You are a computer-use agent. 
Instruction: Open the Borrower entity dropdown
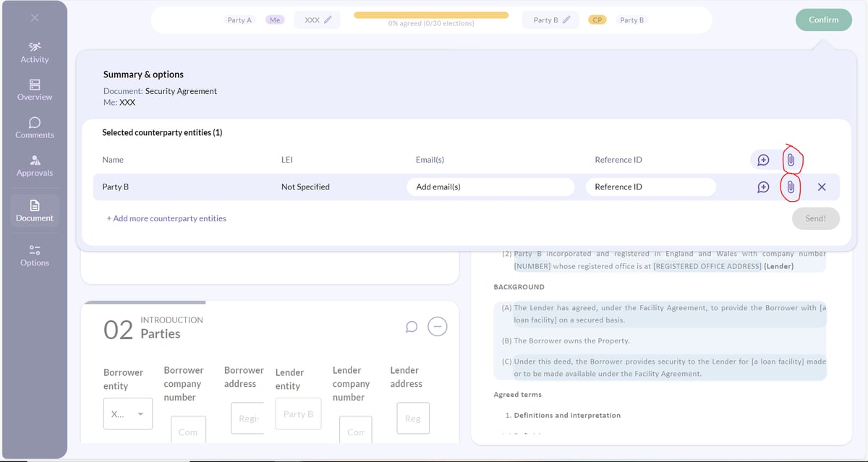tap(128, 414)
